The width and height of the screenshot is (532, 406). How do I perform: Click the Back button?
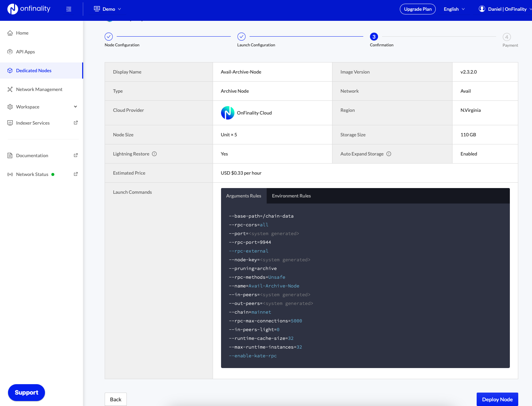point(116,399)
